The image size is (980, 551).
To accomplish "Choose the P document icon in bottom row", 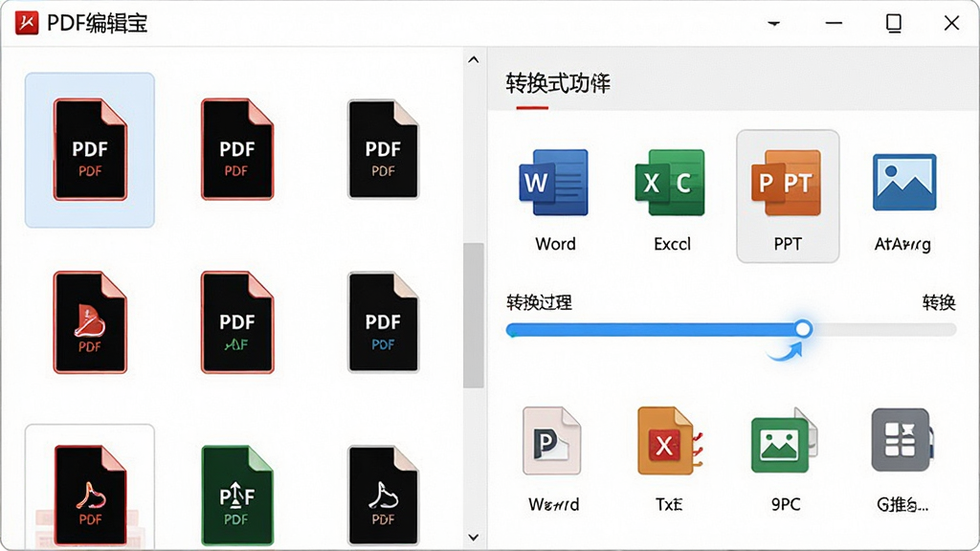I will tap(552, 441).
